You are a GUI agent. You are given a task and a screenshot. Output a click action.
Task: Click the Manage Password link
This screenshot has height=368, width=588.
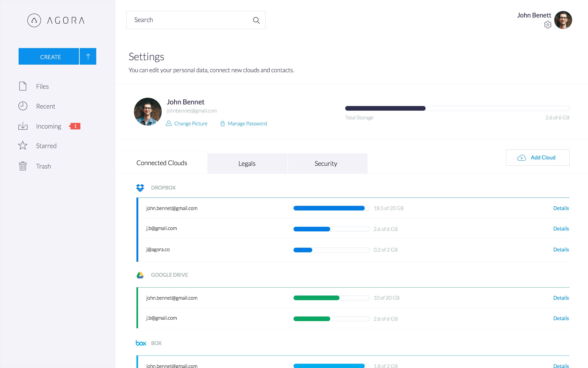point(247,124)
